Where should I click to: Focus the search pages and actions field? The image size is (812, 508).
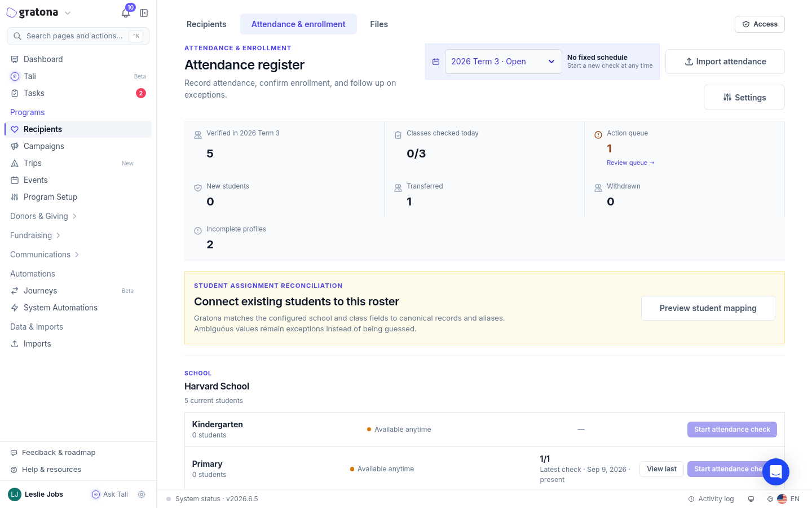point(78,36)
